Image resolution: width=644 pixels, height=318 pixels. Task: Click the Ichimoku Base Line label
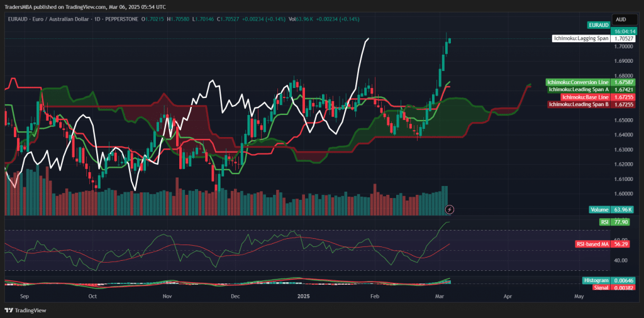585,97
